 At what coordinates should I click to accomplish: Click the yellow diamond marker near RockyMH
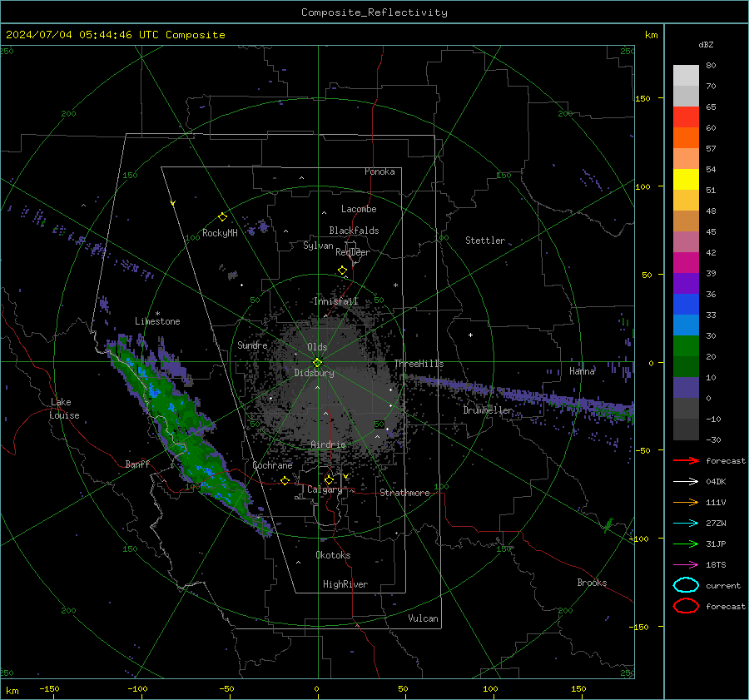click(222, 217)
